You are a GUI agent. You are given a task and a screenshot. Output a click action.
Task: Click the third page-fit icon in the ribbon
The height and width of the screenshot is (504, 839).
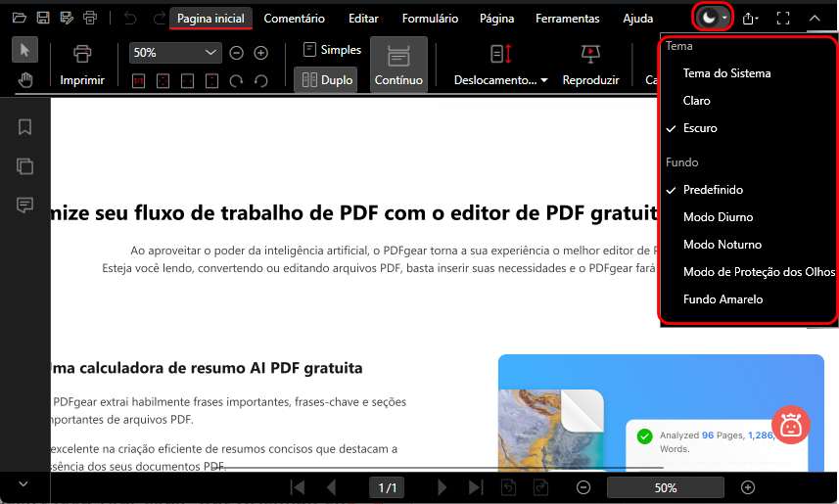pyautogui.click(x=187, y=81)
